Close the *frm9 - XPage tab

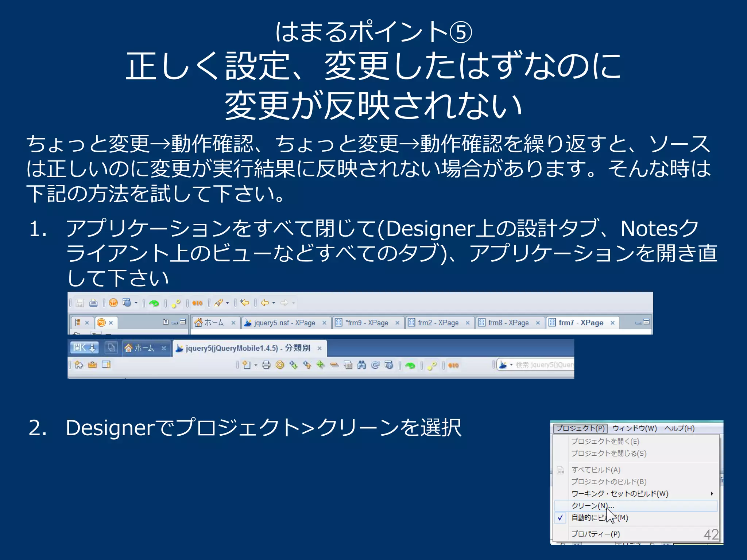(397, 323)
